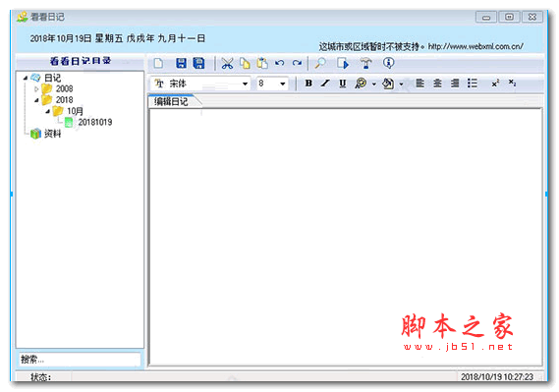Expand the 2008 folder arrow
Viewport: 559px width, 392px height.
click(36, 88)
